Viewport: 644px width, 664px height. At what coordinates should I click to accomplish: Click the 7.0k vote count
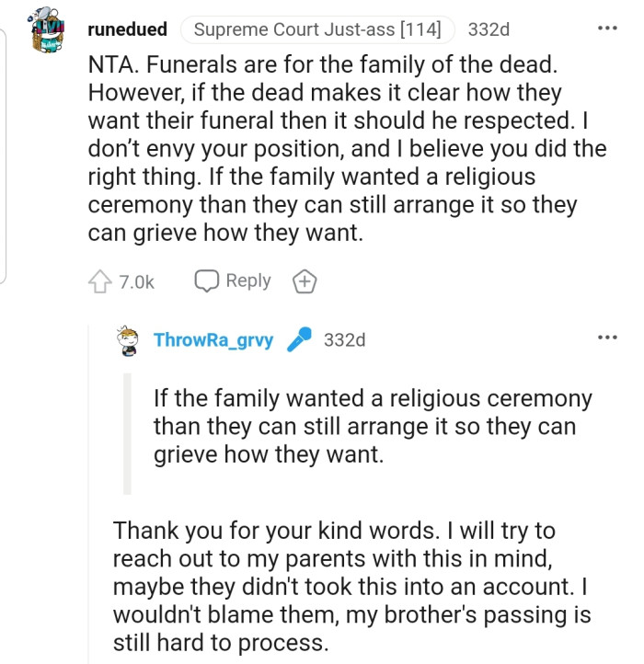click(136, 282)
